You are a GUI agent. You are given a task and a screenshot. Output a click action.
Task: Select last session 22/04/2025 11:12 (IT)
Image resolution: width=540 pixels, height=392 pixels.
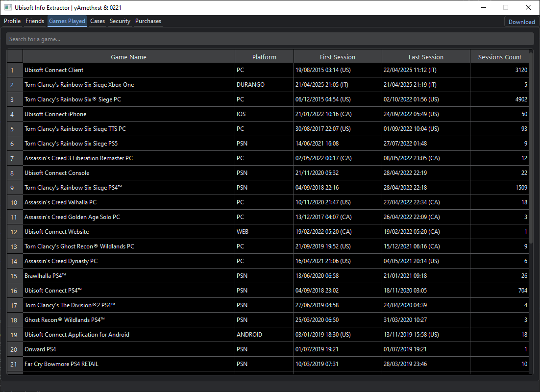tap(426, 70)
